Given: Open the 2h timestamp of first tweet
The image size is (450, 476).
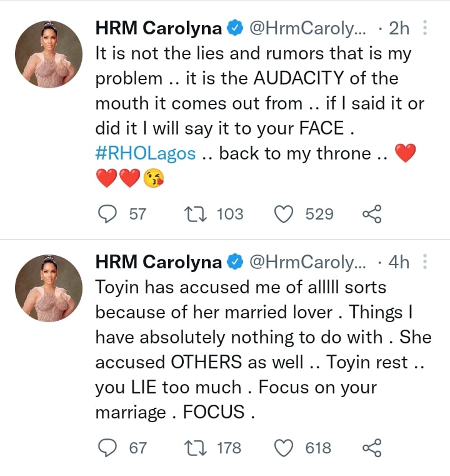Looking at the screenshot, I should 399,28.
